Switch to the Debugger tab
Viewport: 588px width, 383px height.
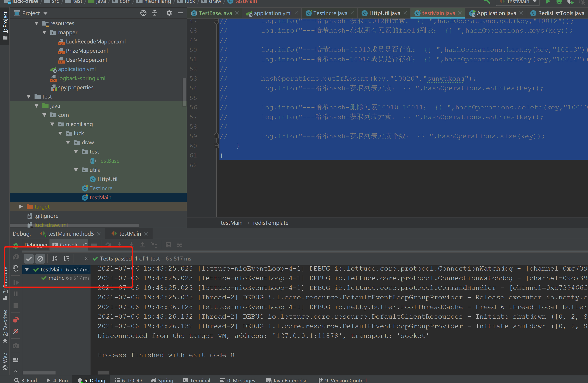36,245
